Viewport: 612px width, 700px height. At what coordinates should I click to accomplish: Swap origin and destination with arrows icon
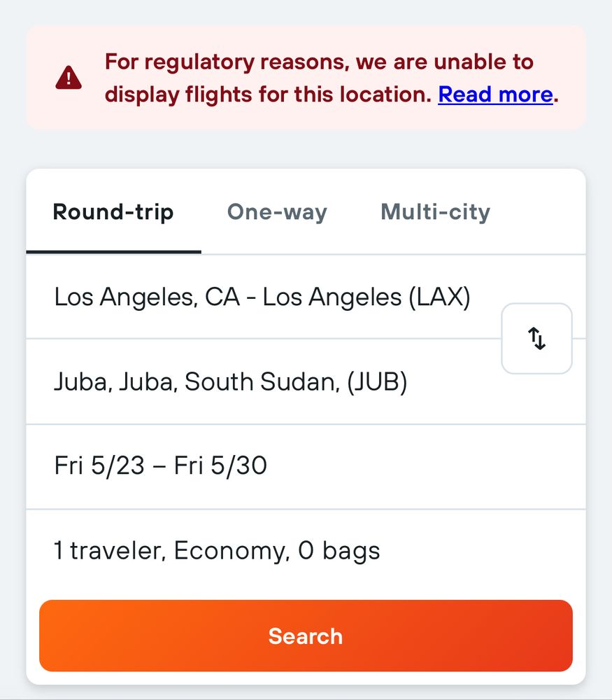pyautogui.click(x=536, y=338)
